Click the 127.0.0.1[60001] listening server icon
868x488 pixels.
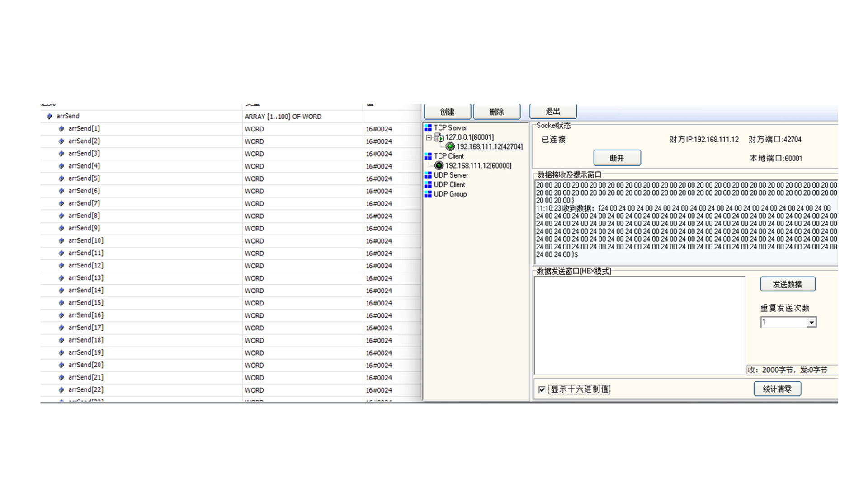439,137
